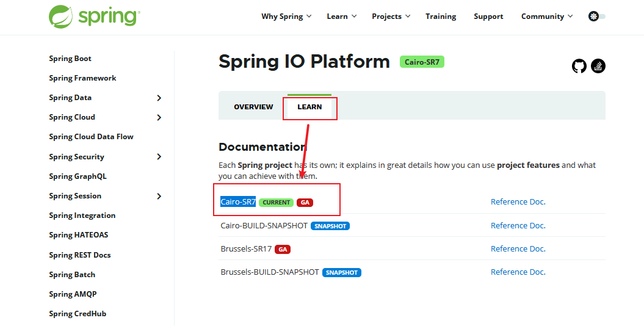Click the Documentation heading
The image size is (644, 326).
pyautogui.click(x=263, y=147)
